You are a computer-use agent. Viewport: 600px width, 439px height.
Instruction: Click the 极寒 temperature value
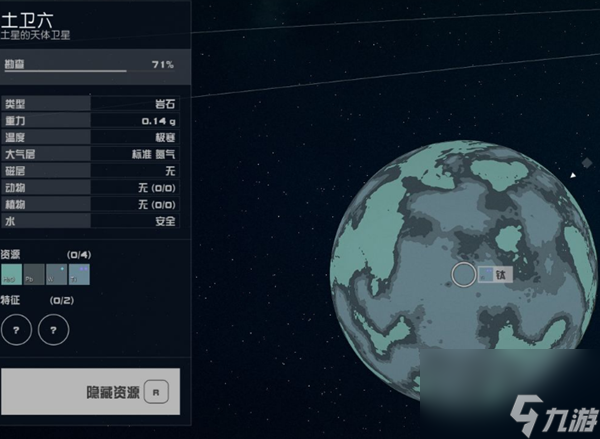[x=165, y=137]
